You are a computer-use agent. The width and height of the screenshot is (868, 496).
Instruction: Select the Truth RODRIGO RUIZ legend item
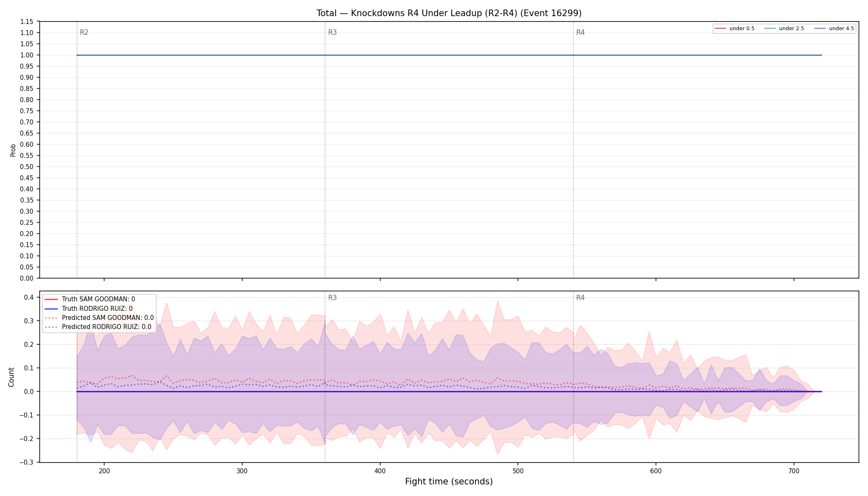point(88,309)
